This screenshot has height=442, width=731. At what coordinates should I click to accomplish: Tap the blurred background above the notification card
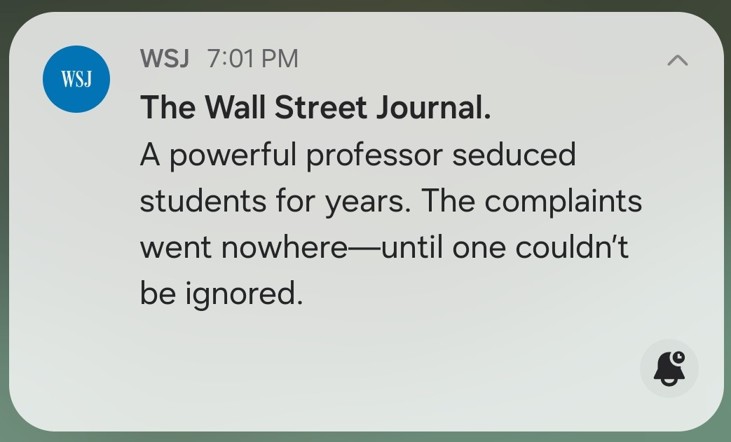pos(365,6)
